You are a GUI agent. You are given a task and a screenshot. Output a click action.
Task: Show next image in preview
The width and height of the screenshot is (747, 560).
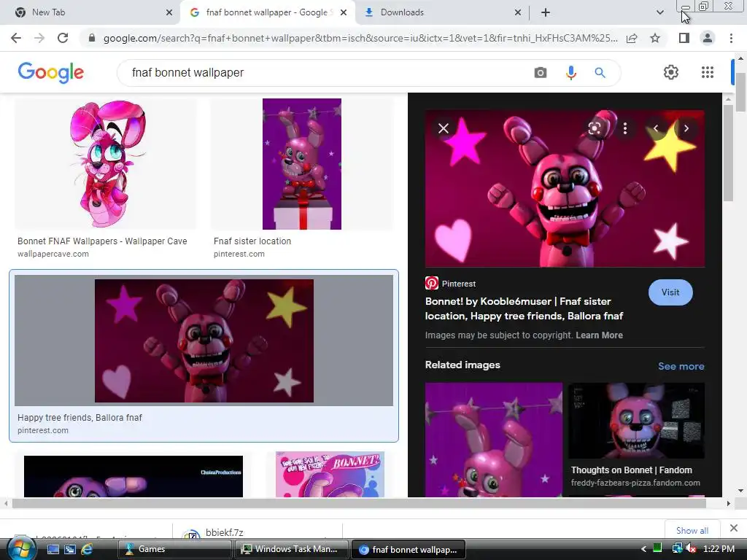pos(686,128)
